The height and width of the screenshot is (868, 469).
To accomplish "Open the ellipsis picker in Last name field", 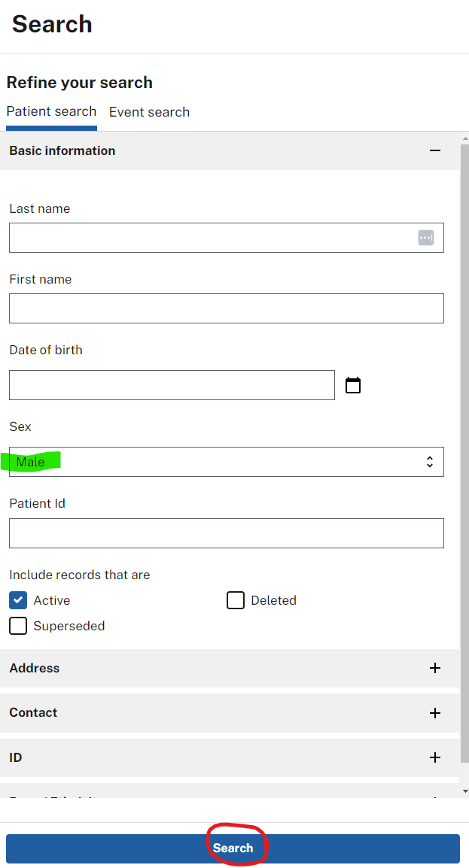I will point(425,237).
